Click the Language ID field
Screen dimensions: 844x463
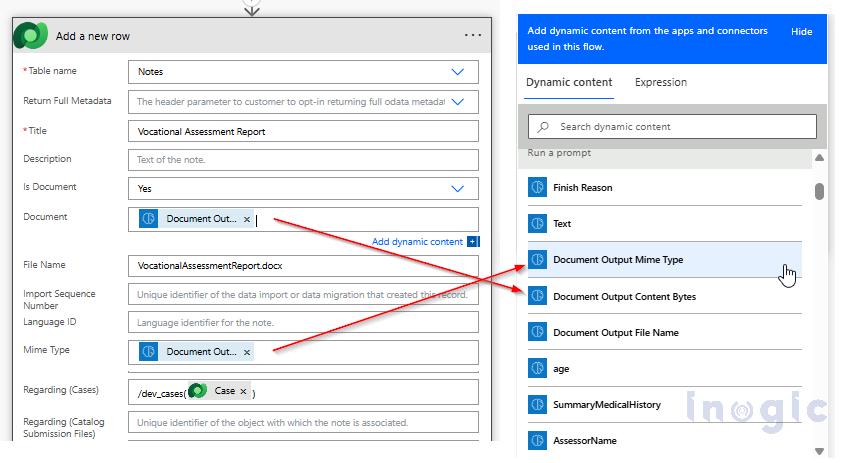[x=303, y=322]
